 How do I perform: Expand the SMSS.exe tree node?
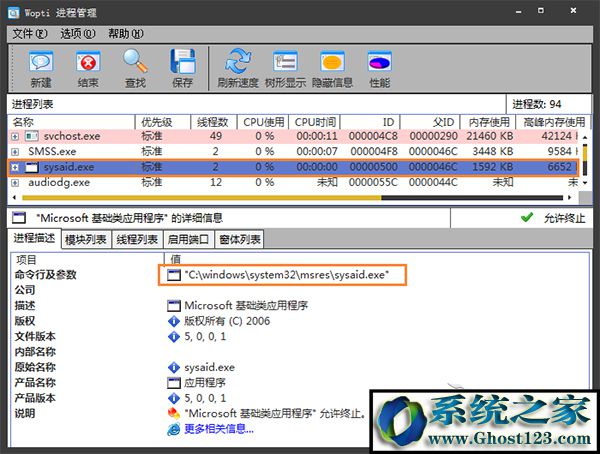[15, 152]
